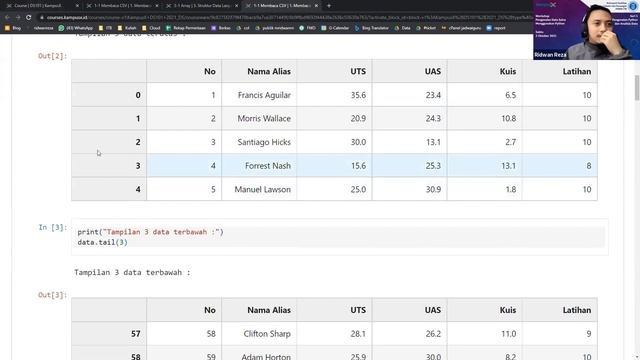640x360 pixels.
Task: Open the WhatsApp bookmark
Action: tap(76, 28)
